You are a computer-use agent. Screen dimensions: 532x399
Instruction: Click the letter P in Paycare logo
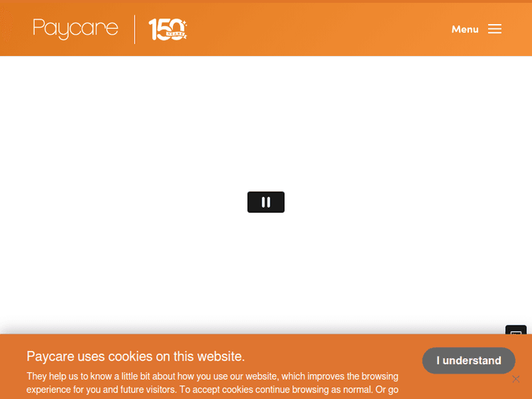pos(38,27)
